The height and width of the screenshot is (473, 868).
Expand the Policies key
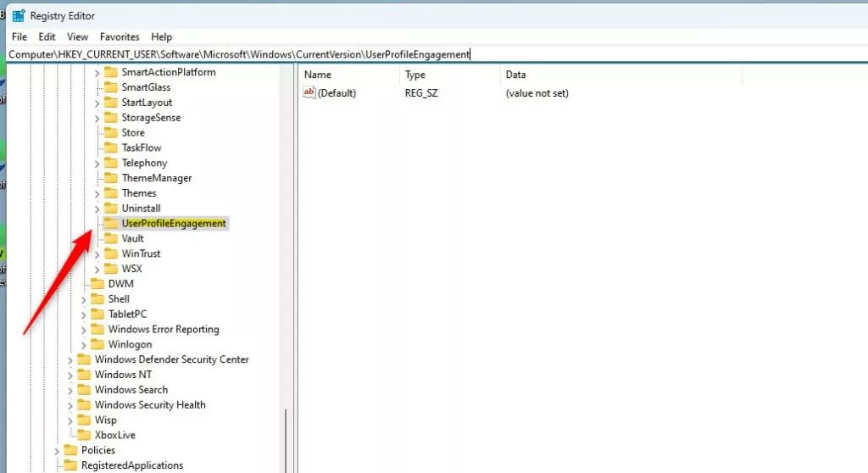tap(57, 451)
